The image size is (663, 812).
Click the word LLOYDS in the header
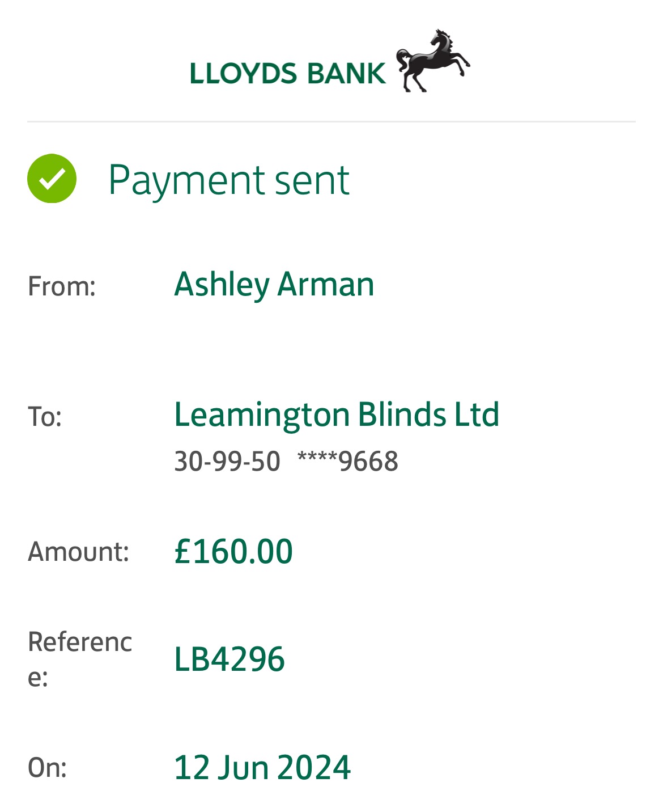[x=243, y=74]
